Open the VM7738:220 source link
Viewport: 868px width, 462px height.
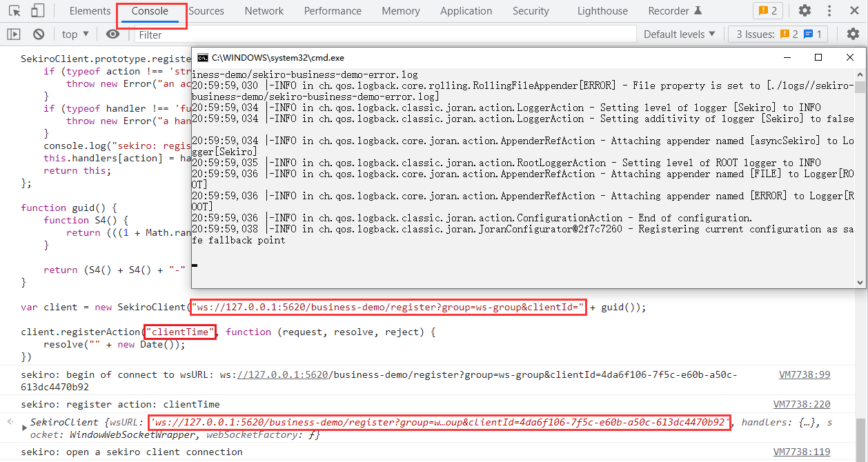pyautogui.click(x=801, y=405)
